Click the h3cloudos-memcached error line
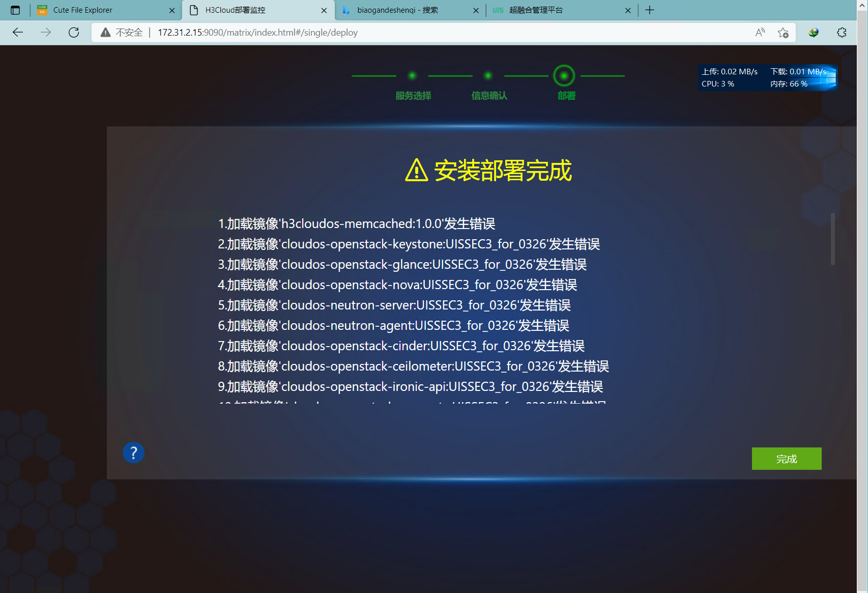This screenshot has height=593, width=868. point(357,223)
